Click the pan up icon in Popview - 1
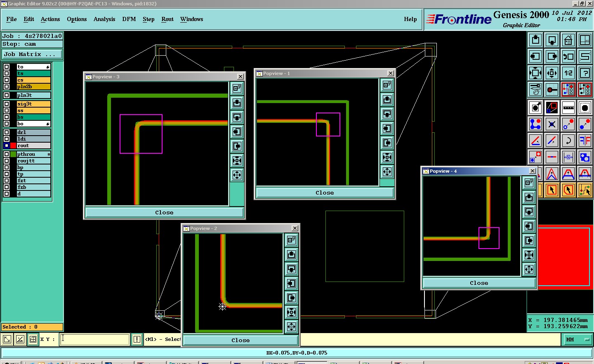The image size is (594, 364). [387, 99]
